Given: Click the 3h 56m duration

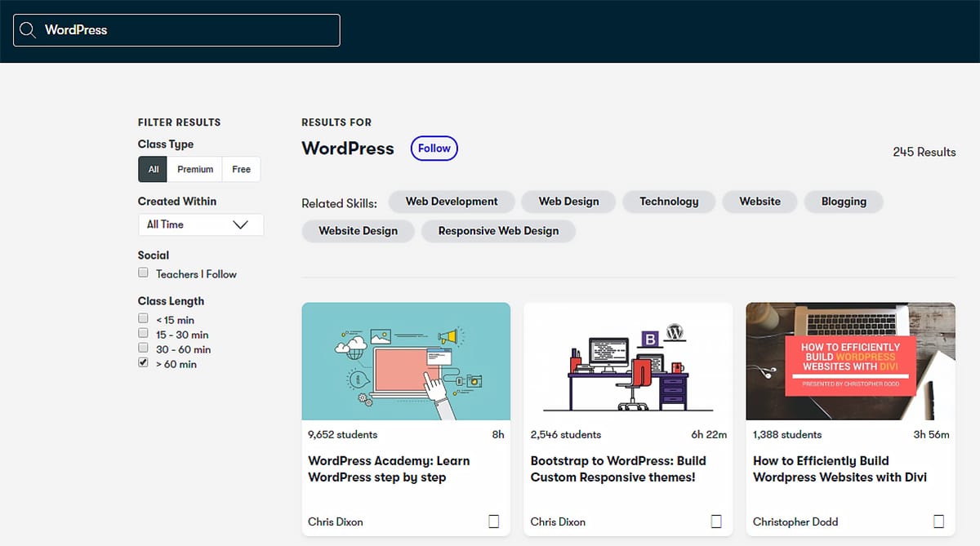Looking at the screenshot, I should [931, 435].
